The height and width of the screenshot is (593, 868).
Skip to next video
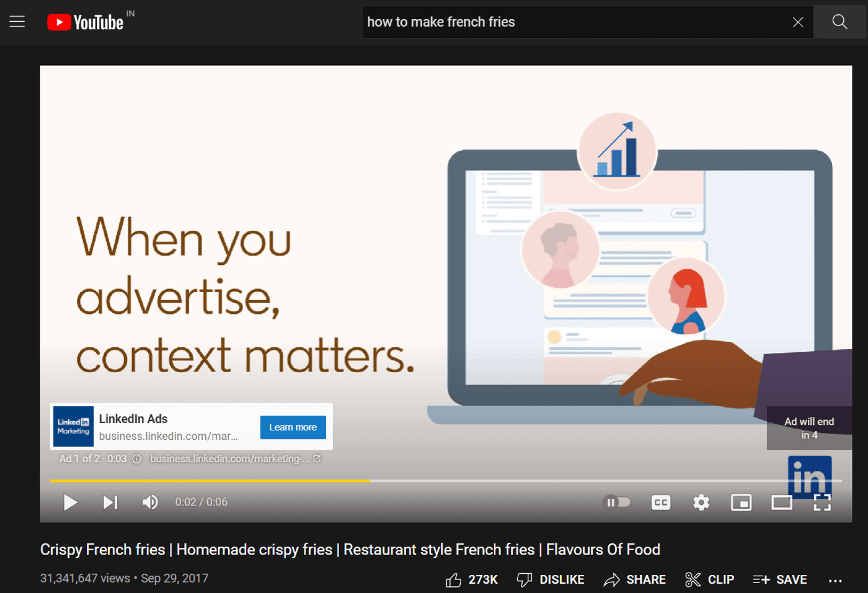coord(110,502)
